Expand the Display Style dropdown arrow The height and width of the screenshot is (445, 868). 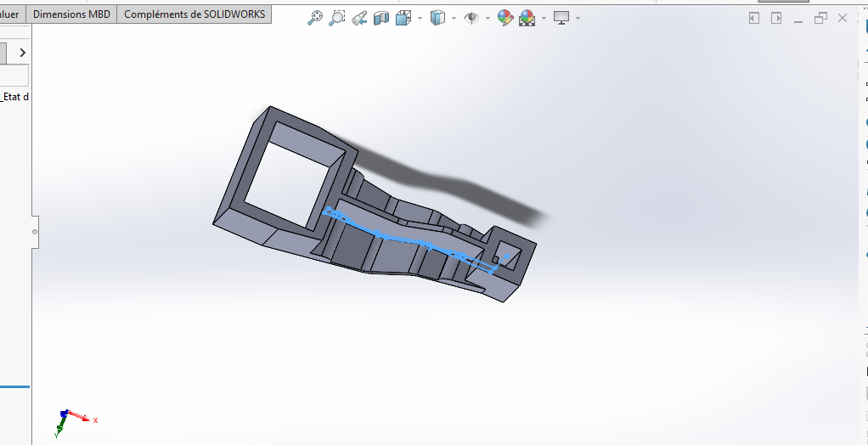coord(454,18)
